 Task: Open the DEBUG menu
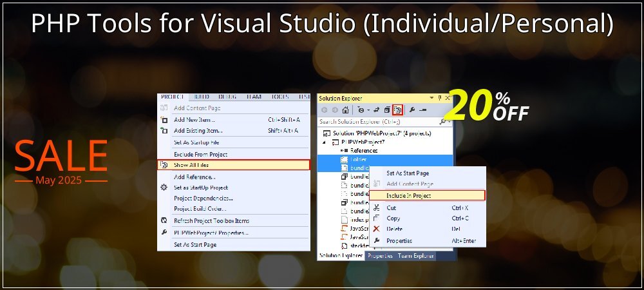click(227, 97)
